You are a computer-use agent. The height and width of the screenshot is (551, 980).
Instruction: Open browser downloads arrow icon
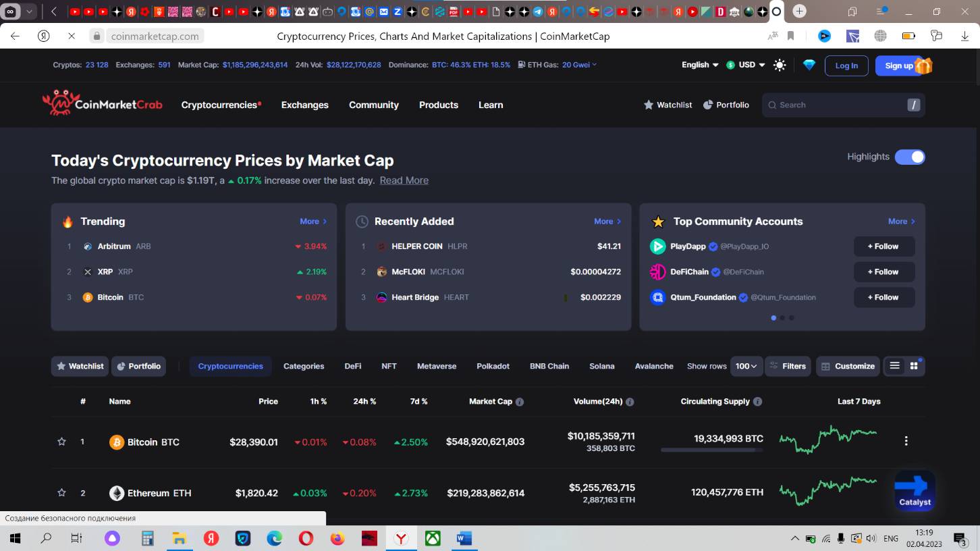tap(964, 36)
